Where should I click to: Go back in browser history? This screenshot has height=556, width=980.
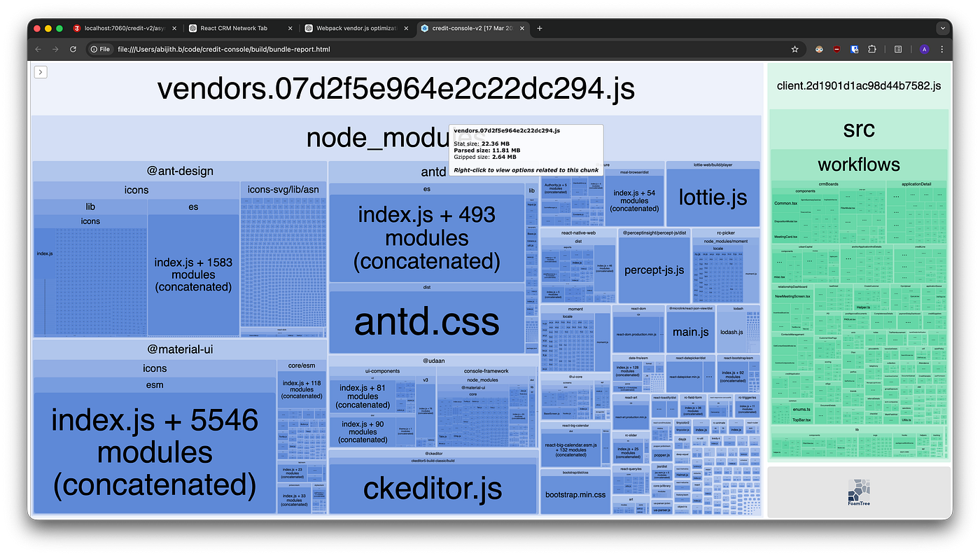38,49
